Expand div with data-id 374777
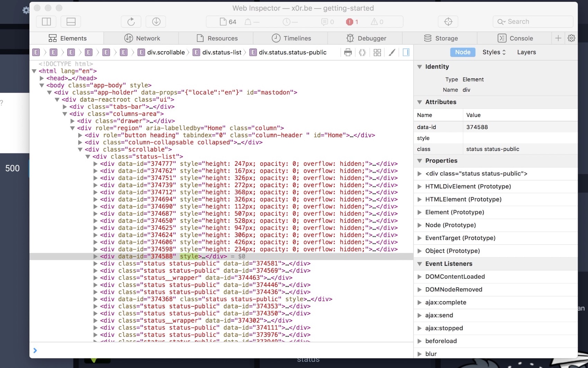The width and height of the screenshot is (588, 368). [95, 164]
